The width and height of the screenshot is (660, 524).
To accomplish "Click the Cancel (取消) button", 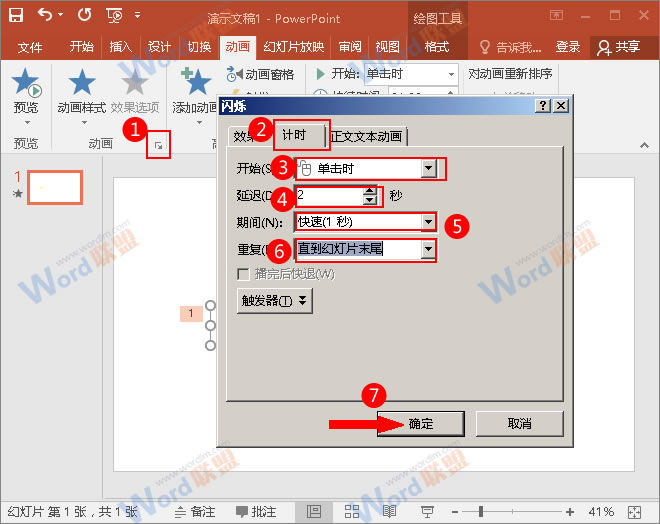I will 519,423.
